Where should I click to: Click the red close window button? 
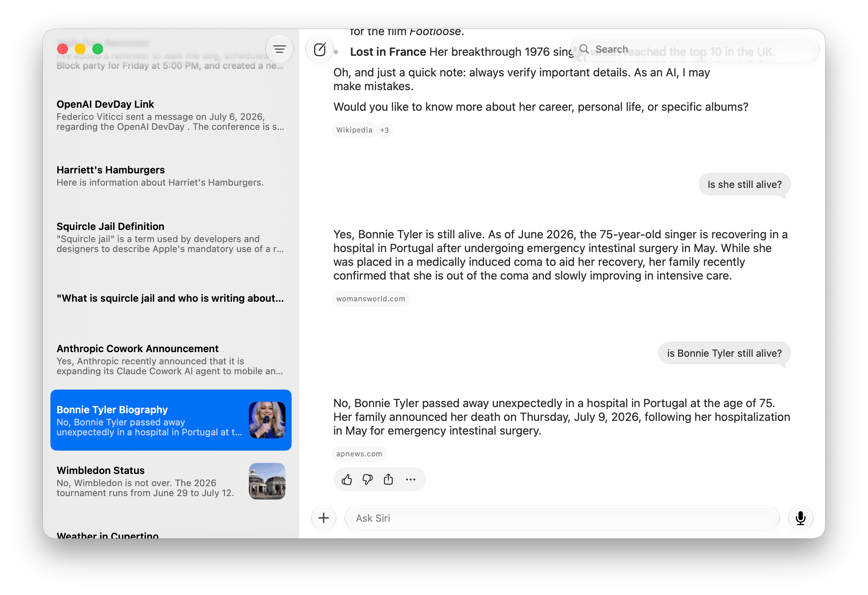(x=63, y=49)
